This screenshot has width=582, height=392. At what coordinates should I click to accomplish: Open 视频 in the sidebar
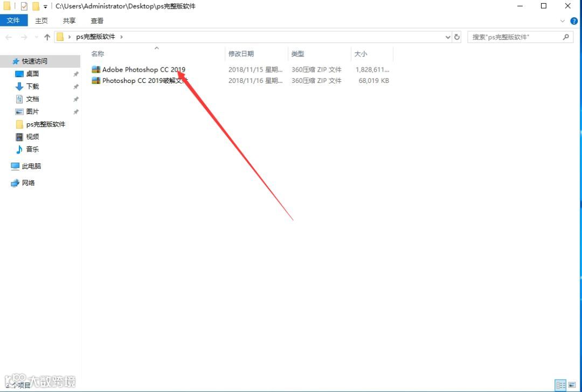[32, 137]
